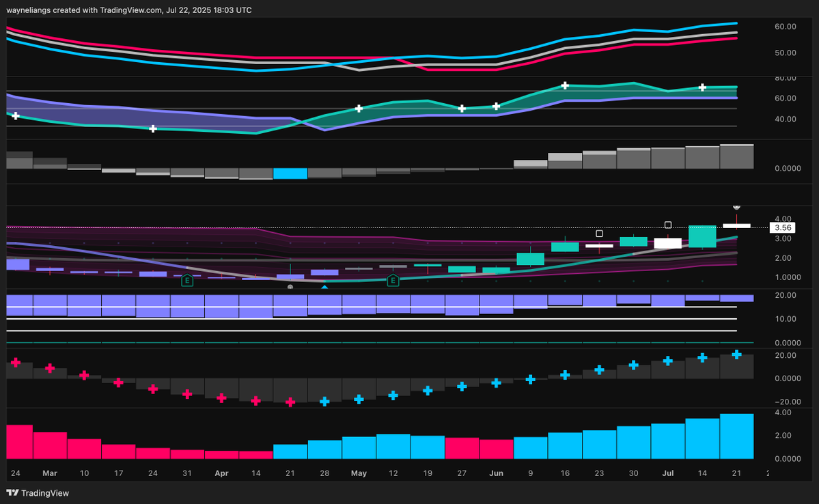Click the 12 date label on time axis
Image resolution: width=819 pixels, height=504 pixels.
393,473
